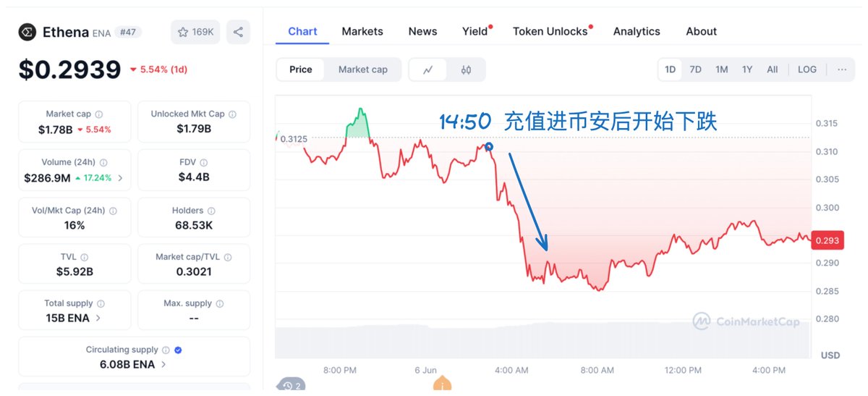Open chart more options ellipsis
The image size is (868, 396).
click(841, 69)
